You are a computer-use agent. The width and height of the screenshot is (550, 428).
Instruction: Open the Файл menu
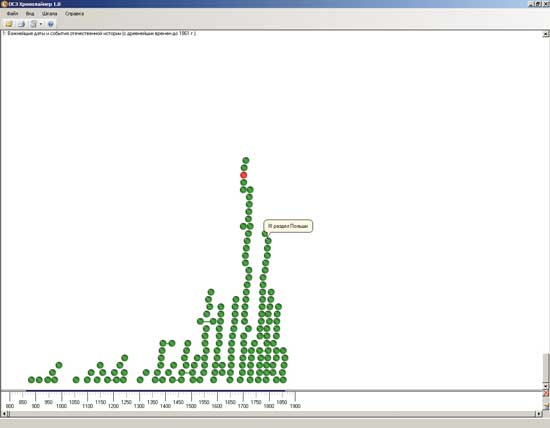(12, 14)
